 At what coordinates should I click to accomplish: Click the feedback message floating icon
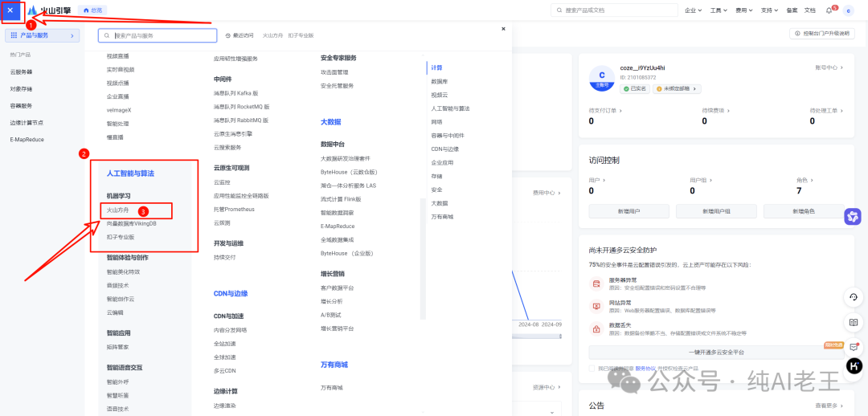pyautogui.click(x=854, y=348)
